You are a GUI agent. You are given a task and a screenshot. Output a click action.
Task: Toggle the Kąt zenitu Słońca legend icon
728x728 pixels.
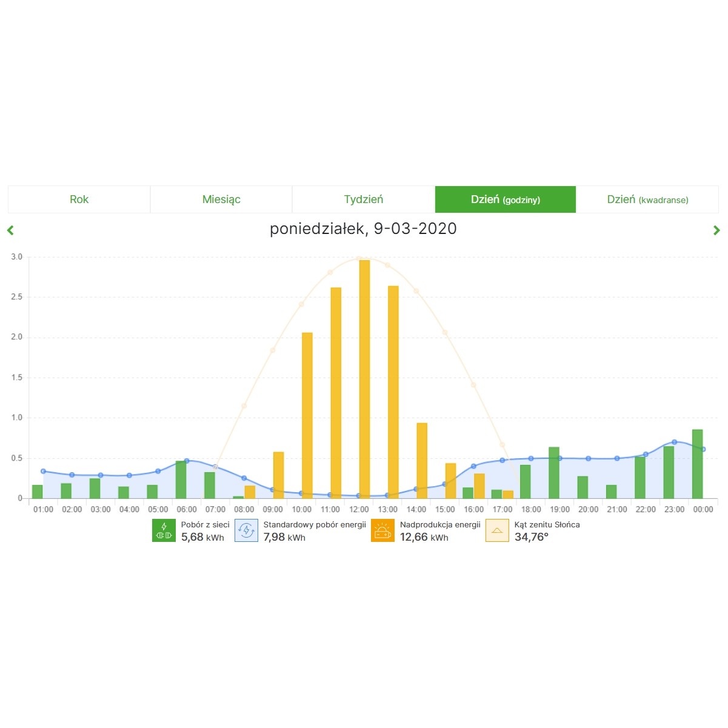point(497,530)
